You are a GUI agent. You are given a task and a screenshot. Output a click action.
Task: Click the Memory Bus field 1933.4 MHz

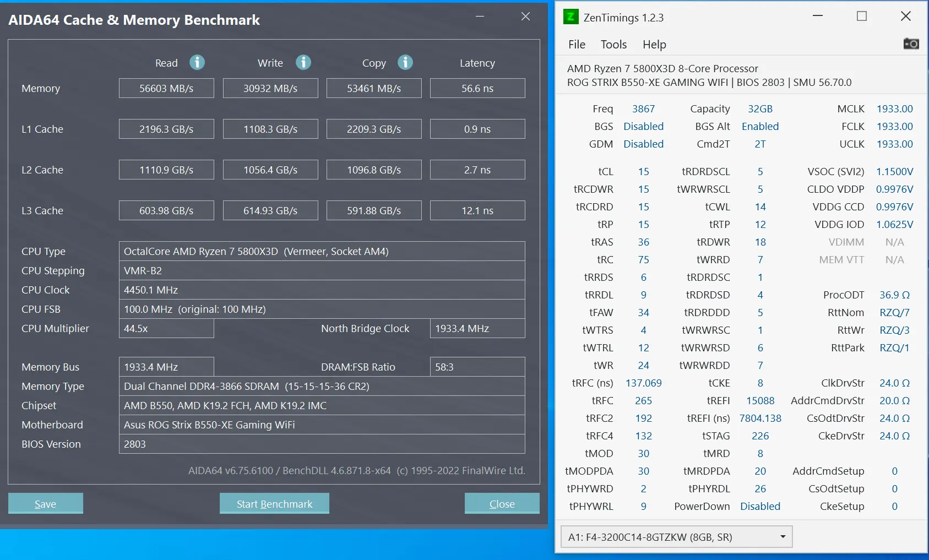(x=166, y=367)
